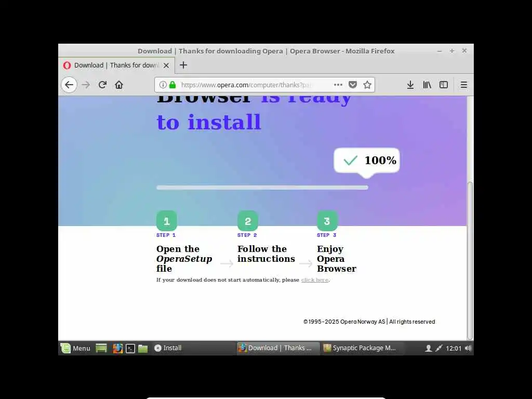Click the download progress bar
The width and height of the screenshot is (532, 399).
(262, 188)
